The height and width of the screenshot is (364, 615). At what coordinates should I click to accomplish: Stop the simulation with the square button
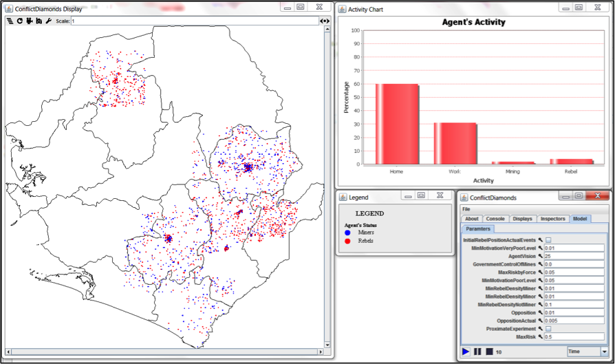coord(490,352)
